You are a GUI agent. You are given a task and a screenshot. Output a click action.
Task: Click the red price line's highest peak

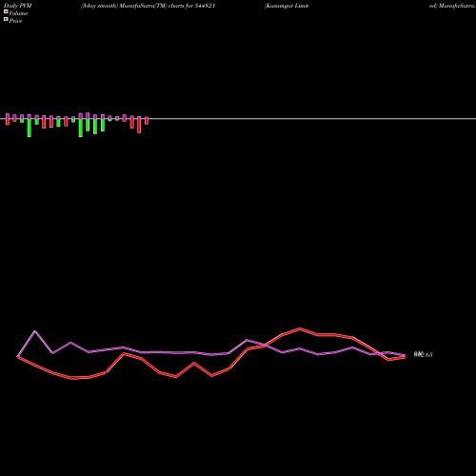(300, 328)
